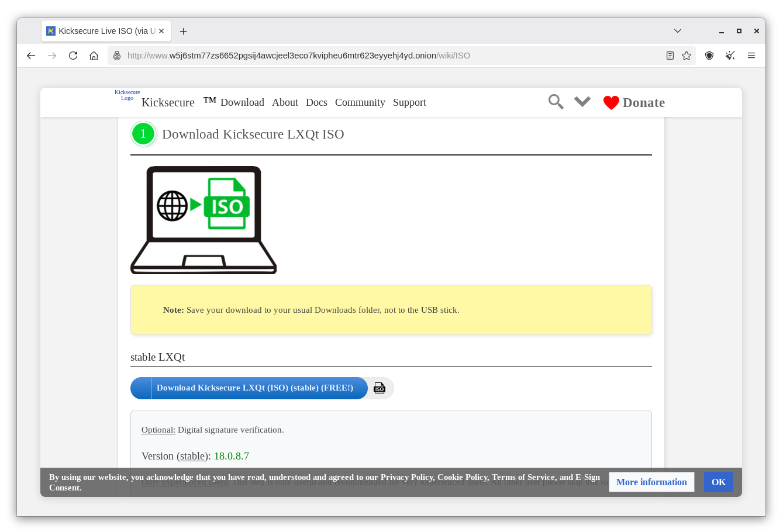Expand the navigation chevron next to search
The image size is (783, 532).
(x=582, y=101)
